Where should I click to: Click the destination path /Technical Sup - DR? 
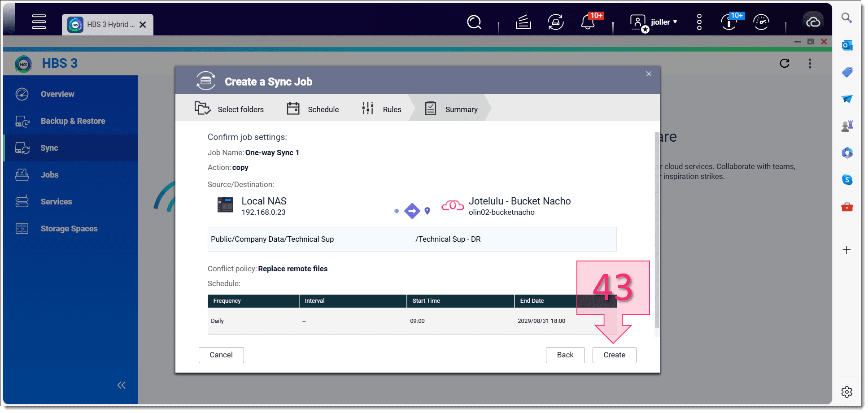(x=448, y=239)
